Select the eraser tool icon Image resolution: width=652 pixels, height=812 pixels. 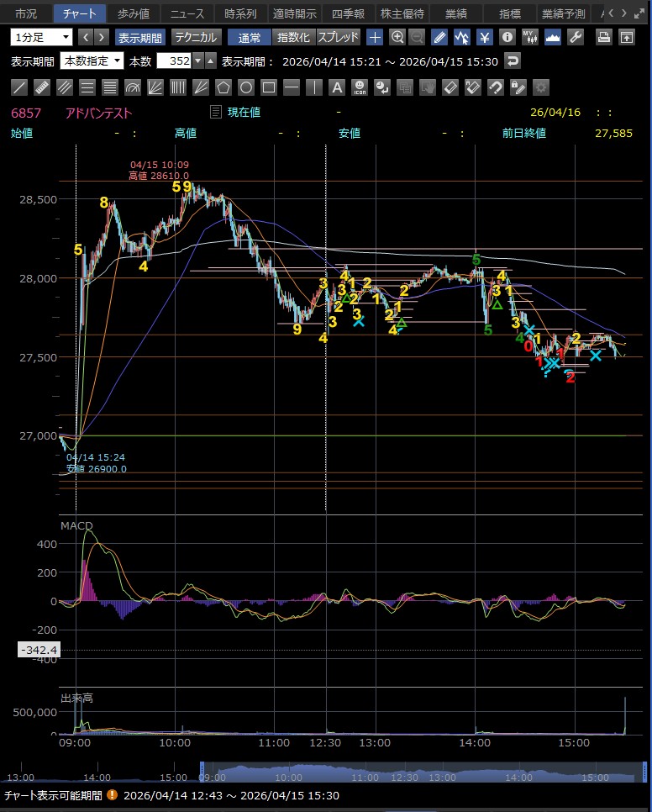click(450, 87)
